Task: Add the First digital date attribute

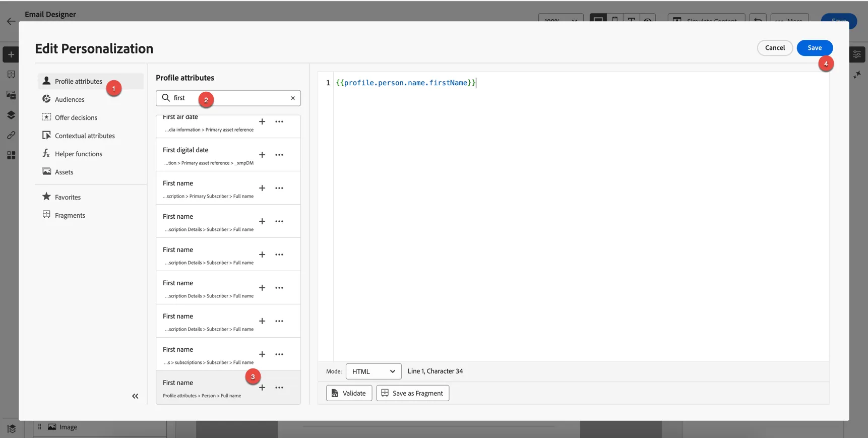Action: (262, 155)
